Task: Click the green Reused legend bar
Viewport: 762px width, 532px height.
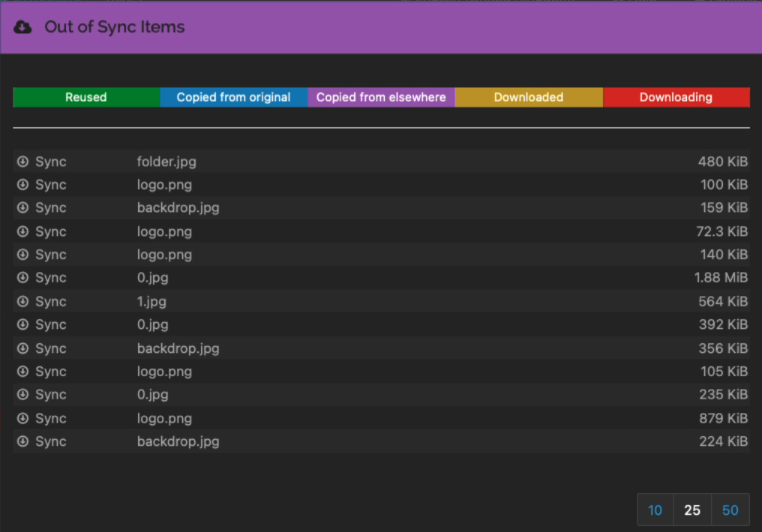Action: tap(86, 97)
